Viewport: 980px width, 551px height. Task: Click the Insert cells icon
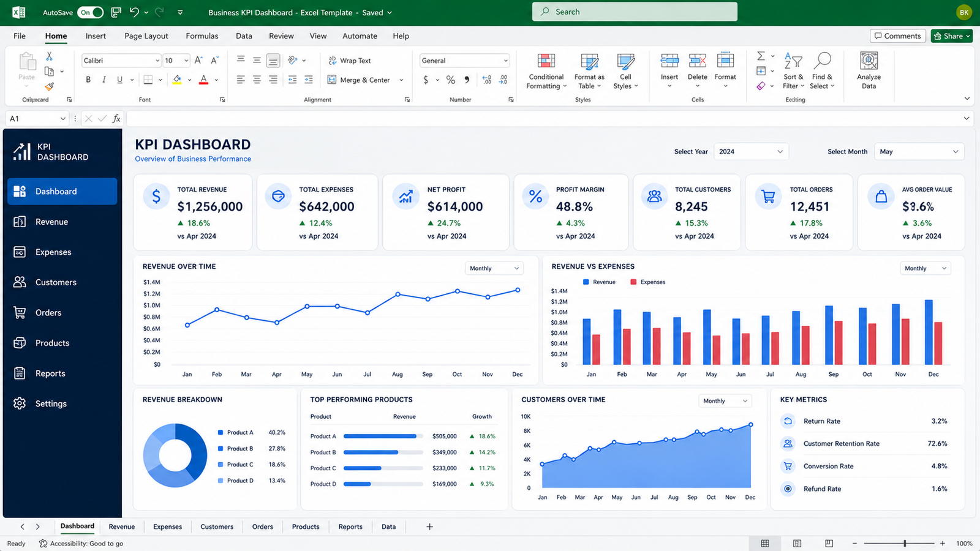[669, 61]
